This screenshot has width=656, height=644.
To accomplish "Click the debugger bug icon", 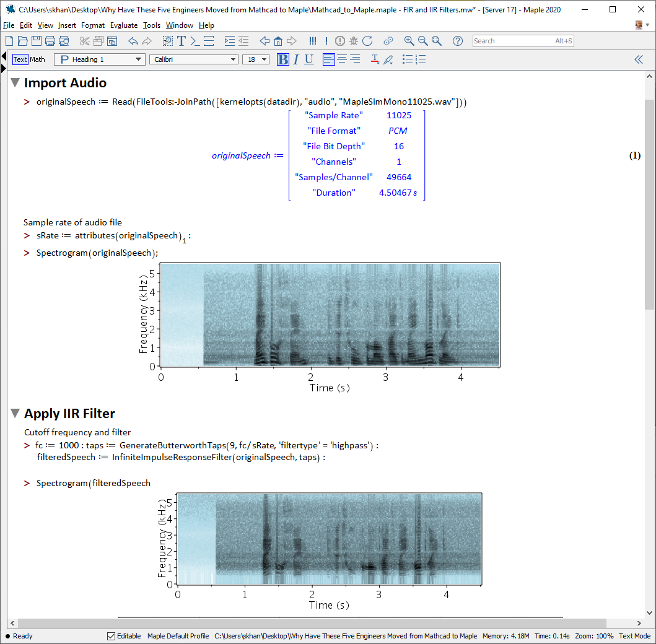I will pos(354,41).
